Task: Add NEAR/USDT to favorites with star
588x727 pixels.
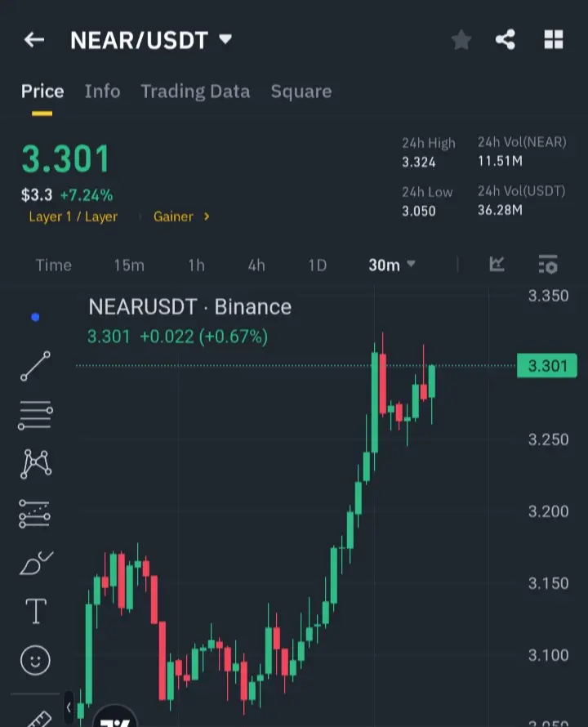Action: pyautogui.click(x=461, y=39)
